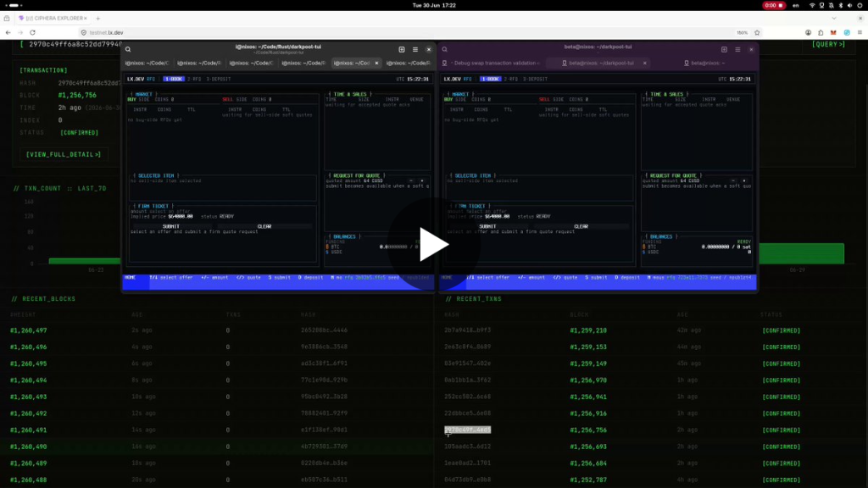
Task: Select 1-BOOK tab in left terminal
Action: point(174,79)
